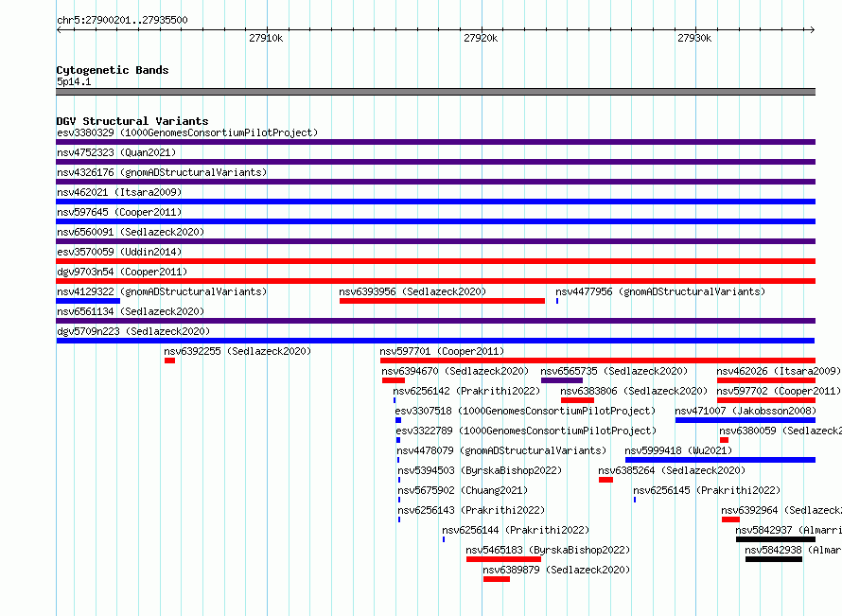Click the nsv6393956 (Sedlazeck2020) red bar
842x616 pixels.
pyautogui.click(x=442, y=301)
